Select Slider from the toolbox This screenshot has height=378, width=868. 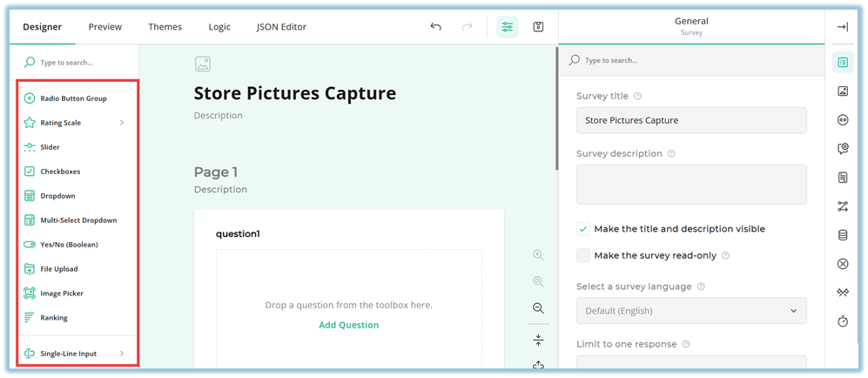(x=50, y=147)
